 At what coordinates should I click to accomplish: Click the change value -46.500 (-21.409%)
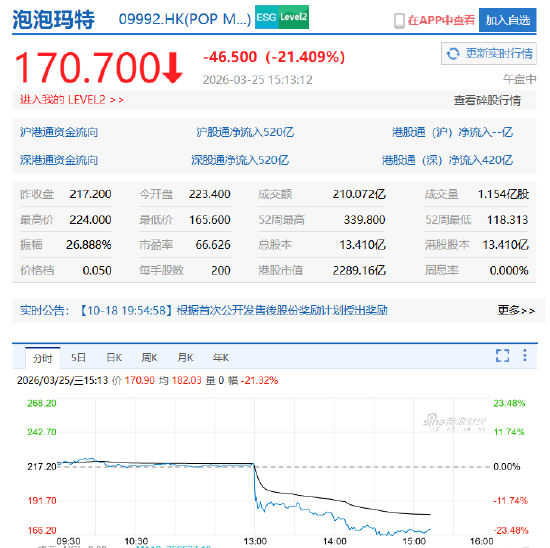pyautogui.click(x=274, y=57)
